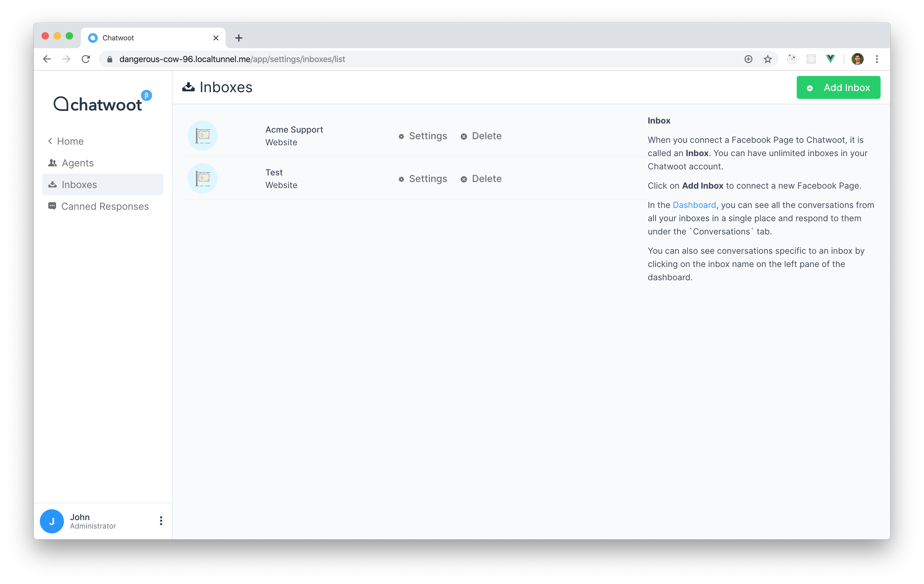Click the Add Inbox button
This screenshot has width=924, height=584.
pyautogui.click(x=839, y=87)
